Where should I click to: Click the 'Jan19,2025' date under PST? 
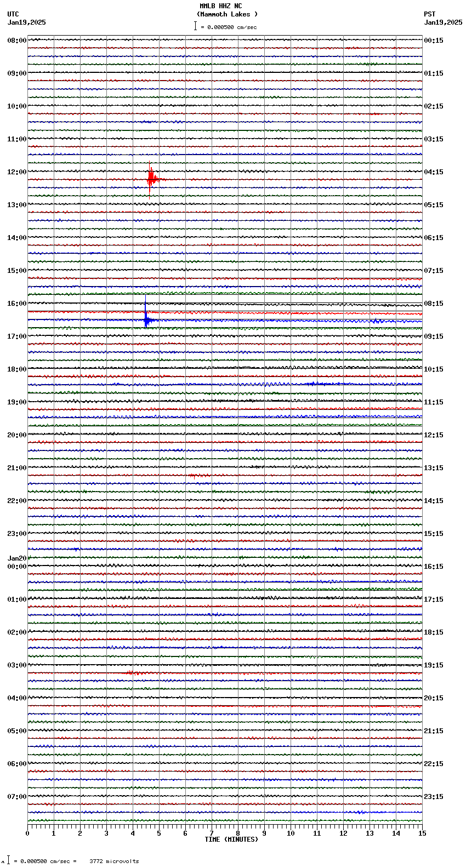coord(443,22)
